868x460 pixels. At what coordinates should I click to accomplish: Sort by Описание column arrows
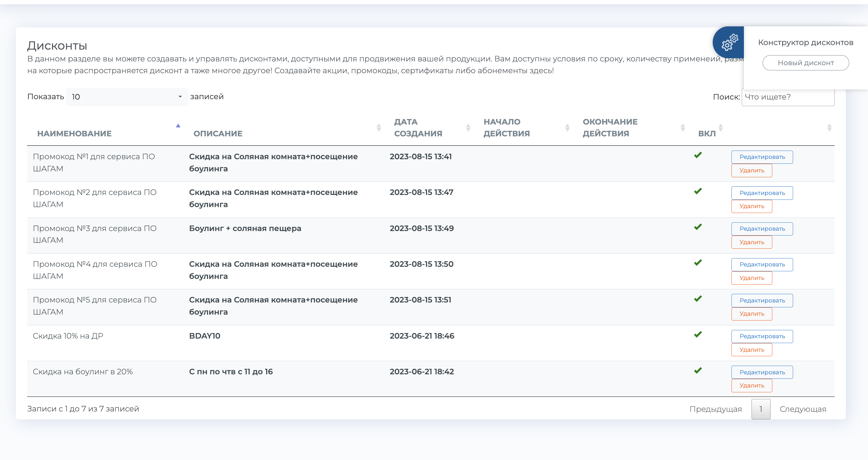click(x=379, y=128)
